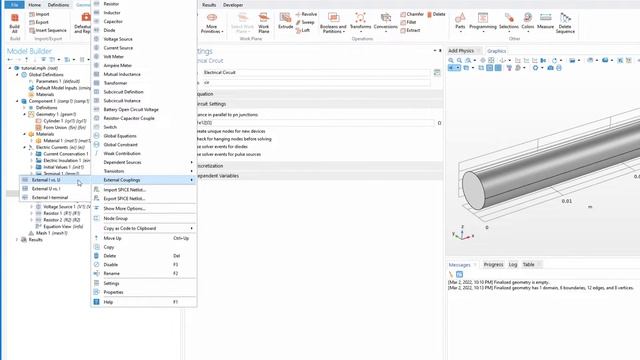Screen dimensions: 640x360
Task: Click the Measure tool icon
Action: click(x=545, y=21)
